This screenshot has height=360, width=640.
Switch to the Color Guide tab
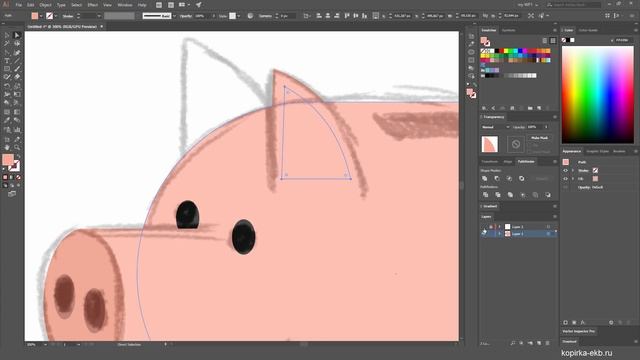[x=588, y=30]
